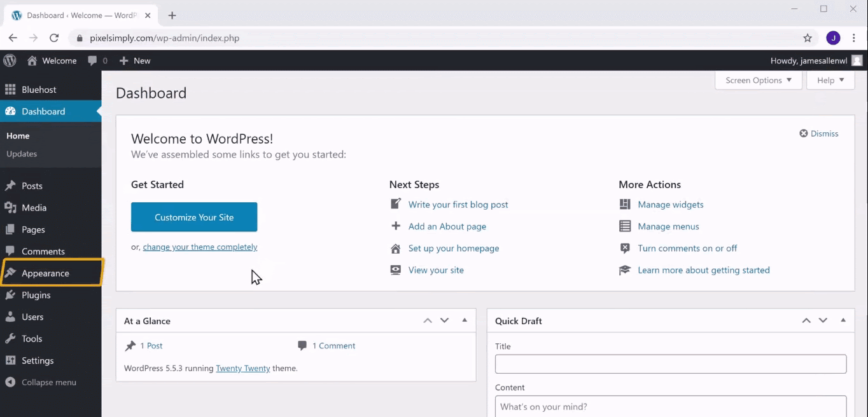
Task: Click the Comments bubble icon in sidebar
Action: point(10,251)
